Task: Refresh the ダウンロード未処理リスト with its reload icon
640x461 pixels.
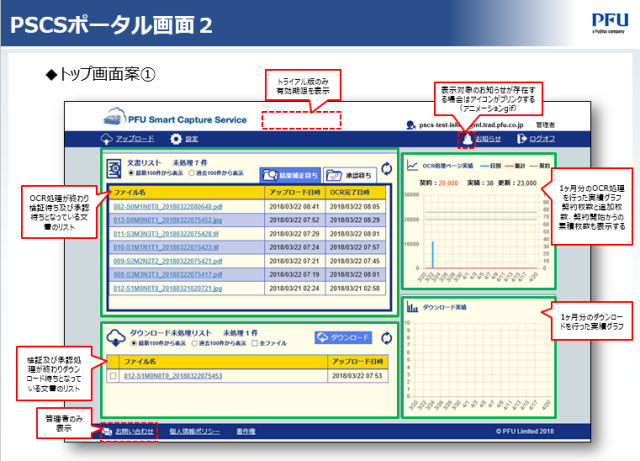Action: tap(386, 338)
